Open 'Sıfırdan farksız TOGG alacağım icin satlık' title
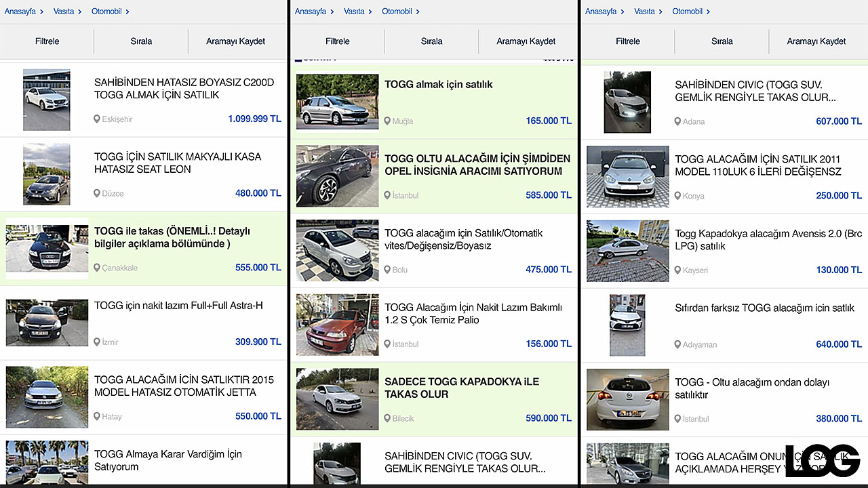The height and width of the screenshot is (488, 868). tap(764, 308)
